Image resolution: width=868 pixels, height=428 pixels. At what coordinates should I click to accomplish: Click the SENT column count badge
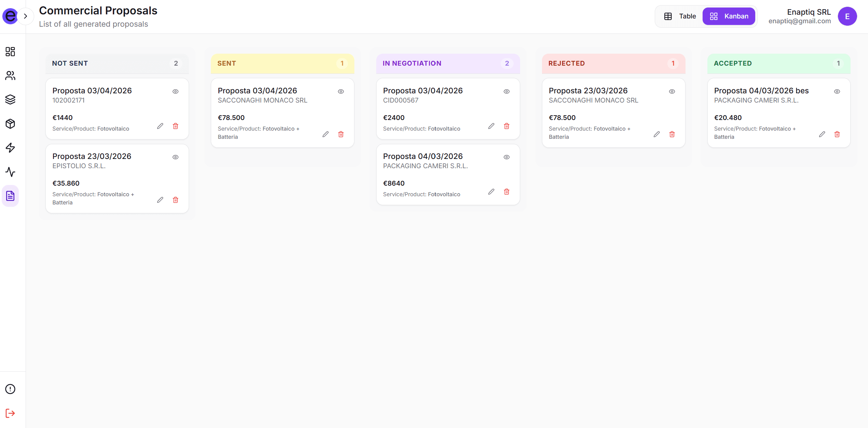(x=342, y=63)
